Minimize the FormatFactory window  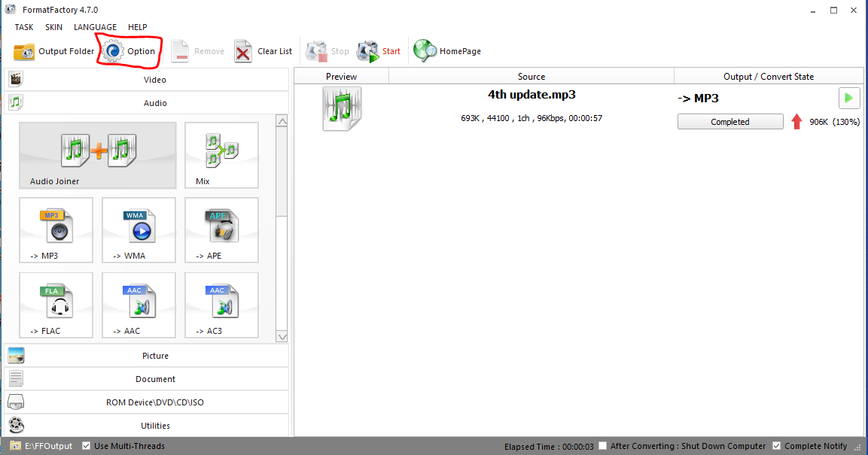point(812,10)
